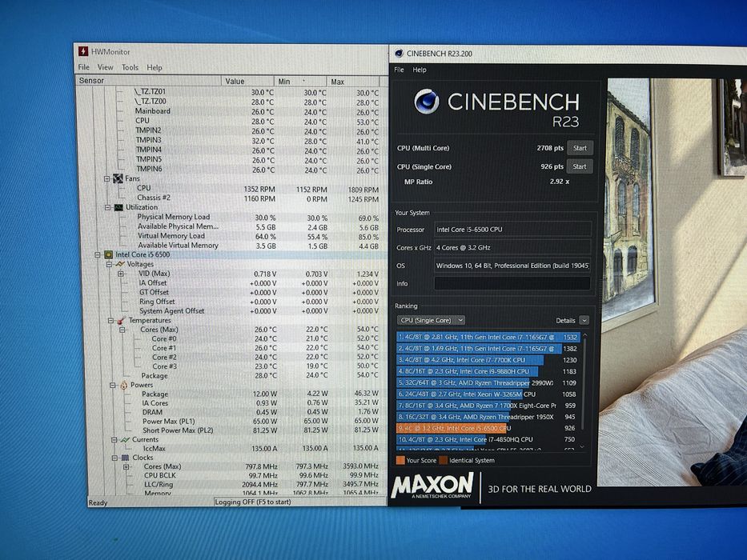The width and height of the screenshot is (747, 560).
Task: Click the Intel Core i5 6500 chip icon
Action: [108, 254]
